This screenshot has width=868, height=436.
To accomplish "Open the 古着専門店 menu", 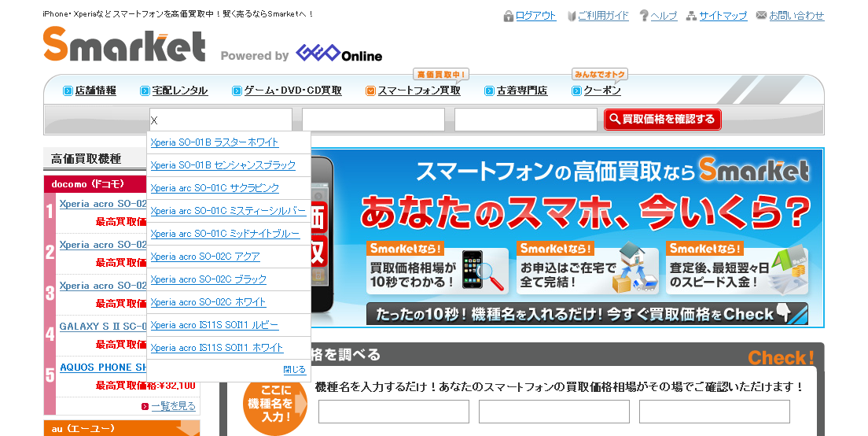I will pos(522,91).
